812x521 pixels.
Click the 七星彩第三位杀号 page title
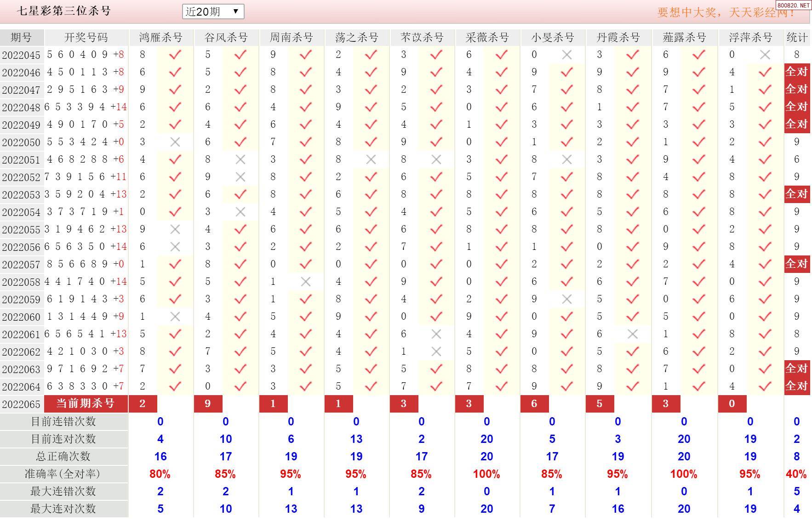tap(64, 11)
